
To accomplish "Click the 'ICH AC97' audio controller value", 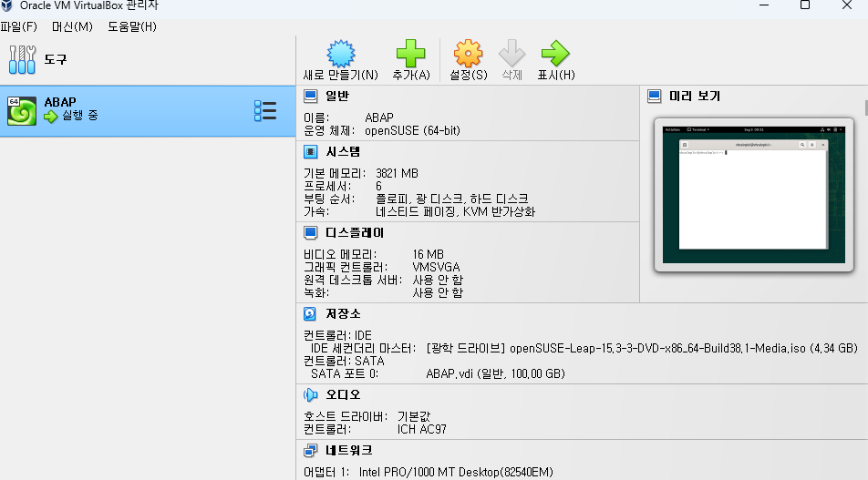I will point(422,430).
